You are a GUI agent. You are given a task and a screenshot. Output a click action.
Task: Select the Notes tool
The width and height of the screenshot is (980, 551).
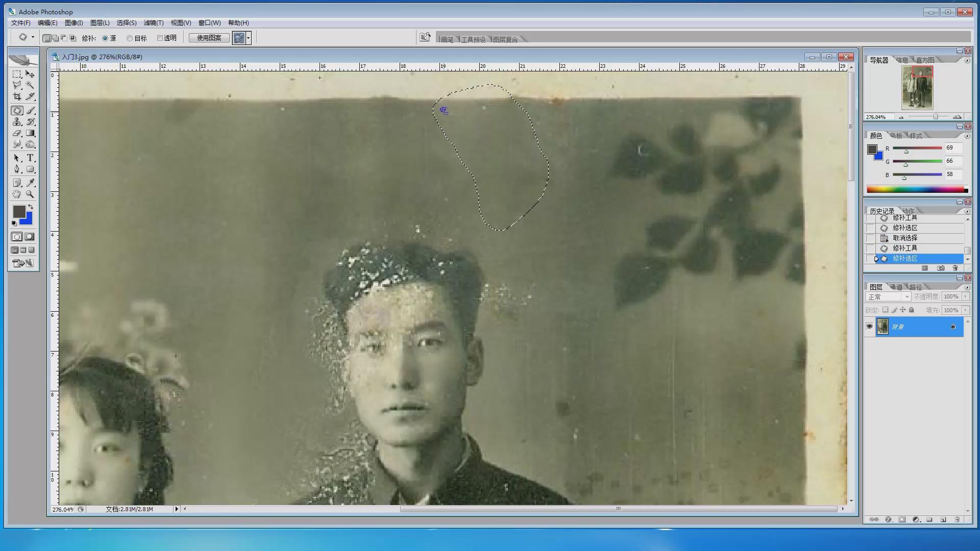(x=17, y=183)
